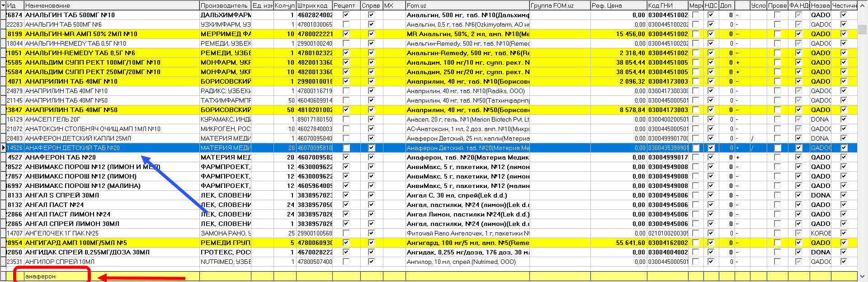Viewport: 868px width, 282px height.
Task: Toggle ФА НД checkbox for АНАЛЬГИН ТАБ 500МГ №10
Action: point(799,15)
